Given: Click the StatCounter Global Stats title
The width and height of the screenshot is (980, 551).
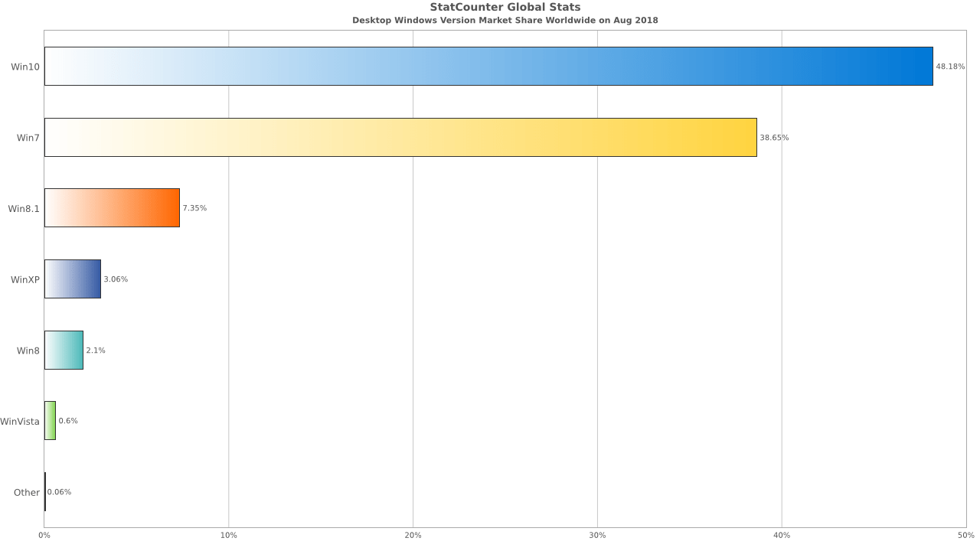Looking at the screenshot, I should tap(505, 7).
